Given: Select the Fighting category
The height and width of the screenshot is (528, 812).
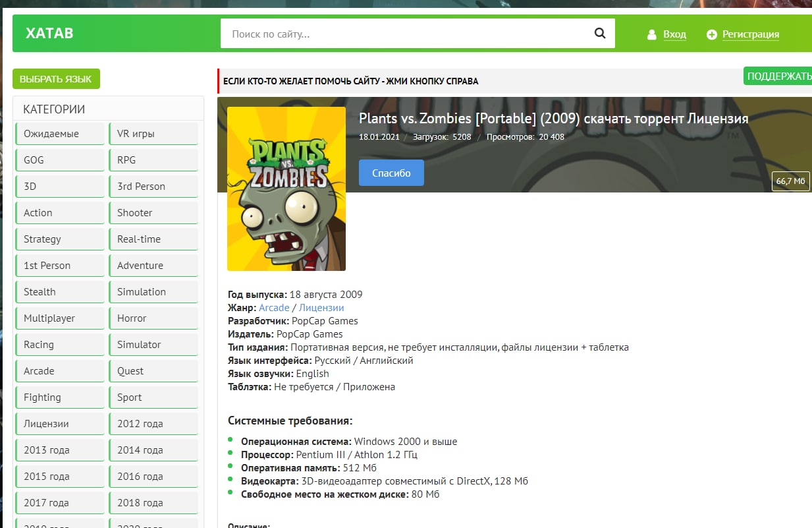Looking at the screenshot, I should pos(60,397).
